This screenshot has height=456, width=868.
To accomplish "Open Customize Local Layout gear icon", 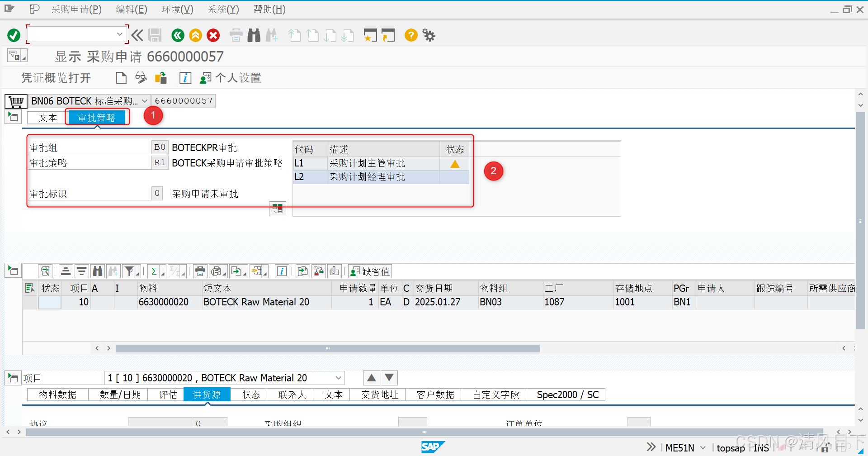I will 429,35.
